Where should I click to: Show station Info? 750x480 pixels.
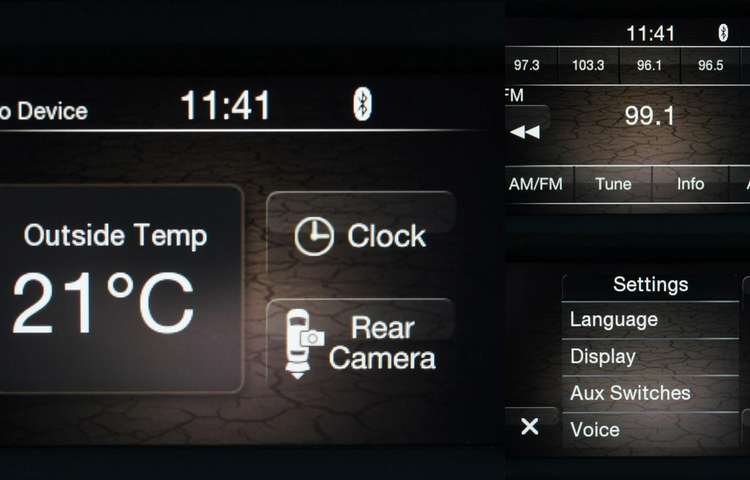pyautogui.click(x=690, y=184)
